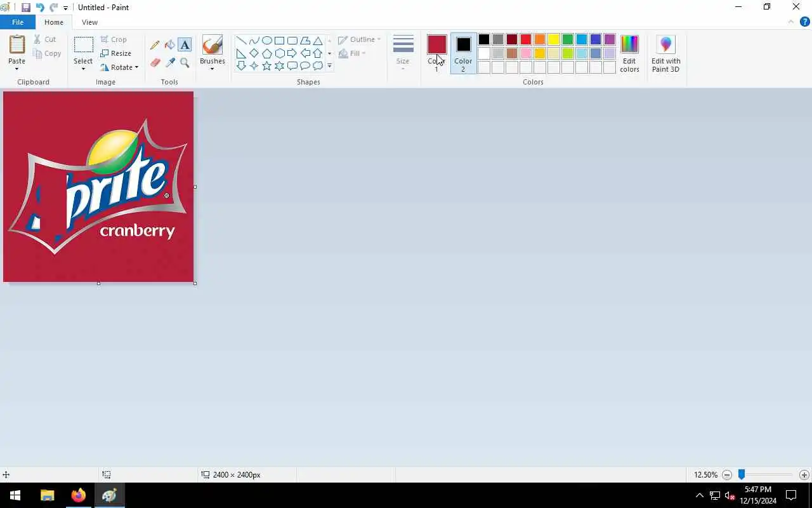Choose the Curve shape
Image resolution: width=812 pixels, height=508 pixels.
pyautogui.click(x=254, y=41)
